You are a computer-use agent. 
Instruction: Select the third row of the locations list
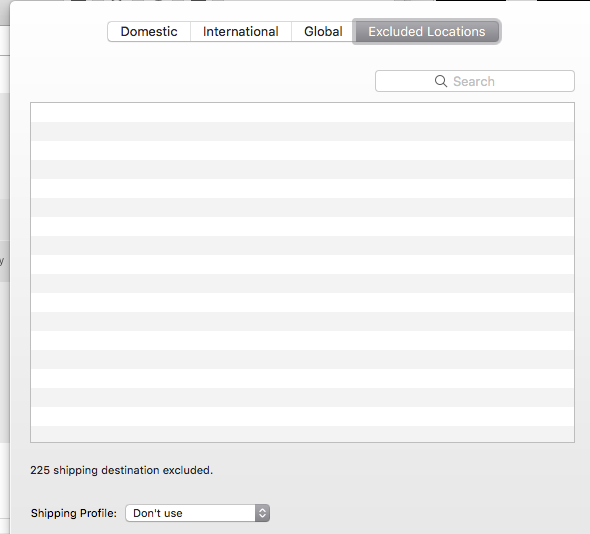[x=303, y=151]
